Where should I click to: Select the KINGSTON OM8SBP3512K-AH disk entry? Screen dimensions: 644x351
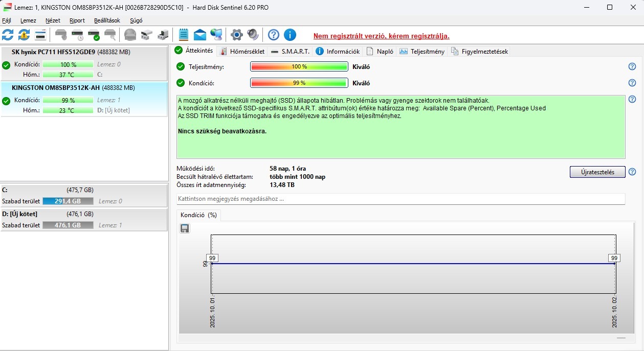84,100
